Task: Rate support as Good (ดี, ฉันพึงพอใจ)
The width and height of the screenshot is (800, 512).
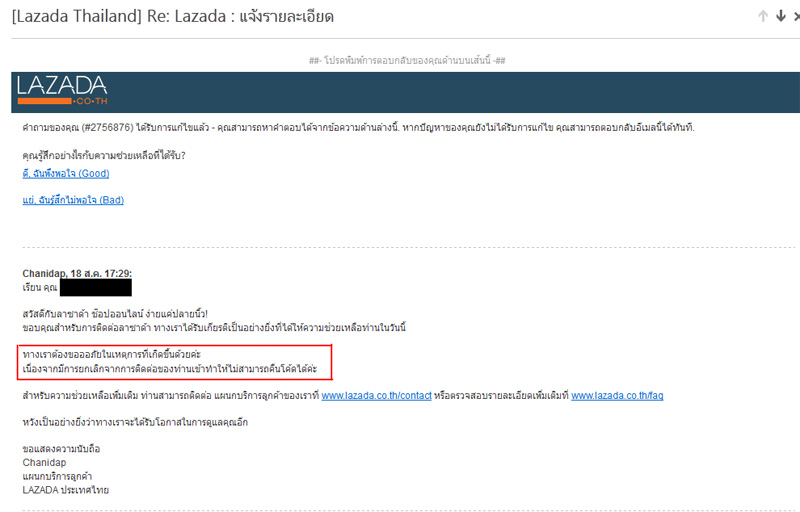Action: pyautogui.click(x=66, y=174)
